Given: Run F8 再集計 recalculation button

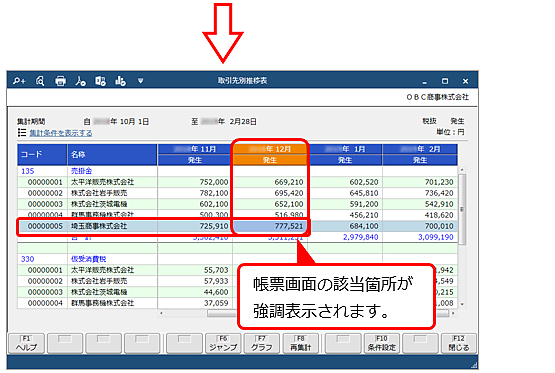Looking at the screenshot, I should click(301, 343).
